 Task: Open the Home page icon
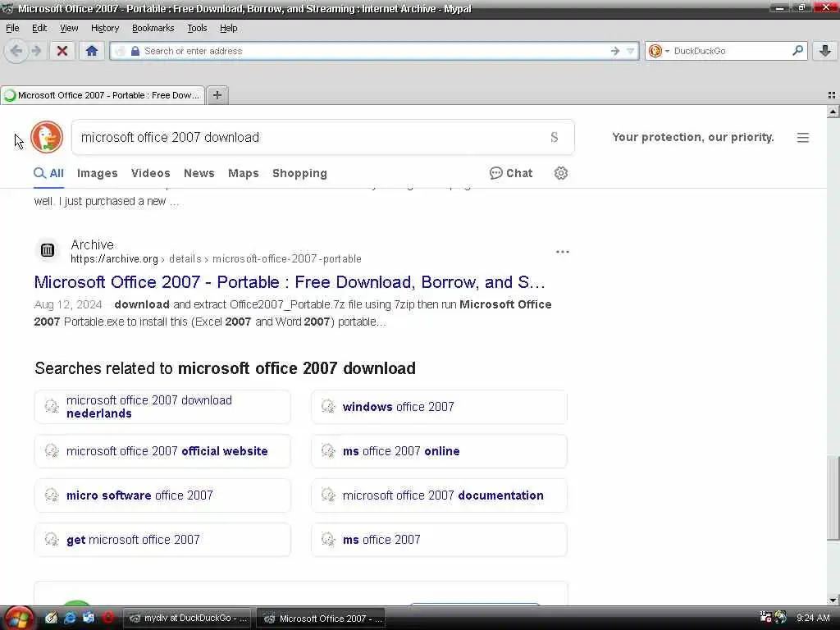(92, 51)
